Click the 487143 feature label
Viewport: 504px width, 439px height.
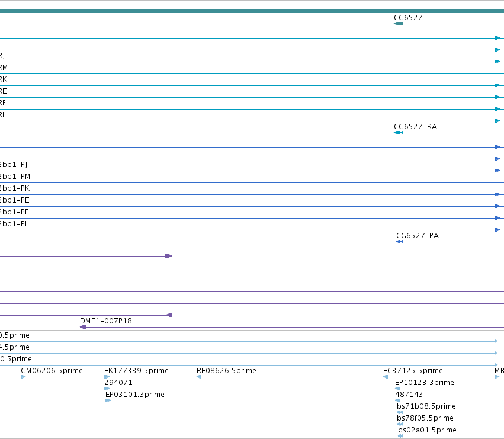click(409, 395)
